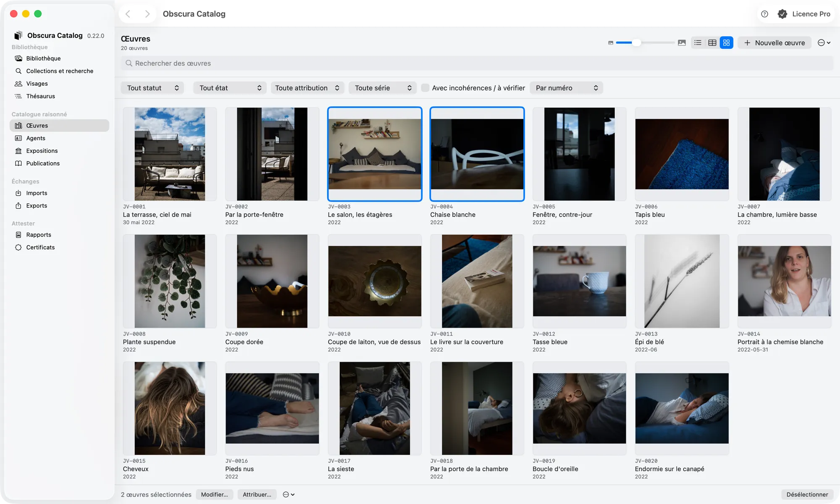
Task: Select the Portrait à la chemise blanche thumbnail
Action: click(784, 281)
